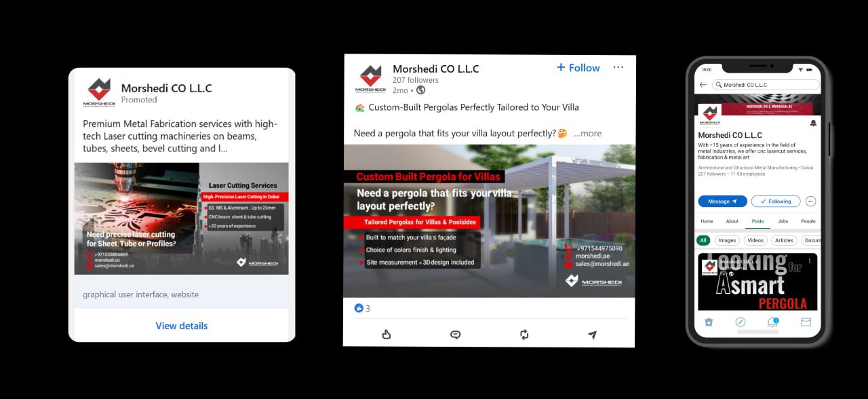Open the three-dot menu on the pergola post
The width and height of the screenshot is (868, 399).
click(618, 67)
